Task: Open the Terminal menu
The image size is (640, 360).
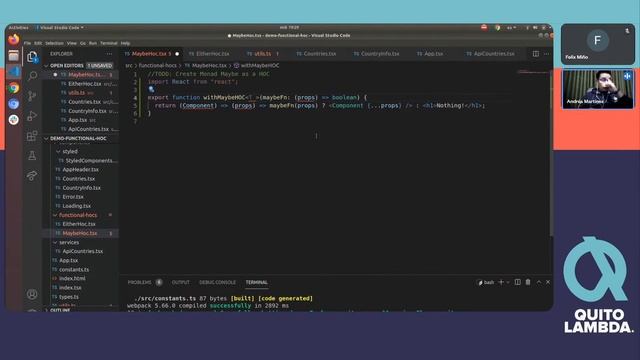Action: pos(109,43)
